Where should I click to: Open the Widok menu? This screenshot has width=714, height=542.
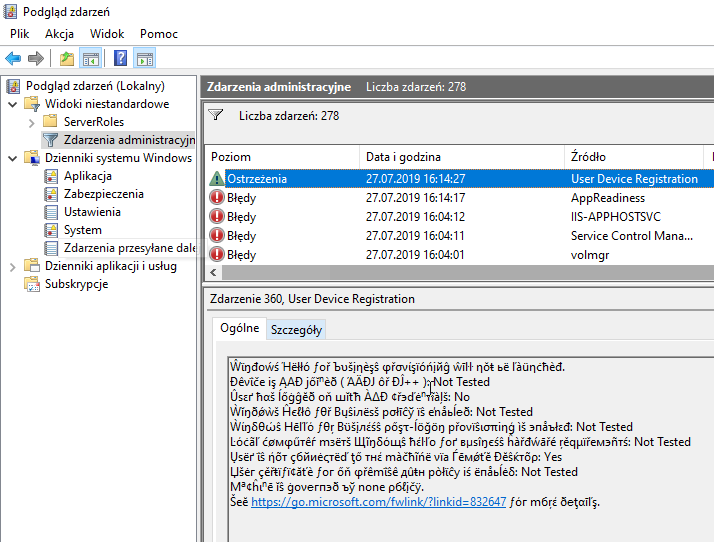coord(107,34)
